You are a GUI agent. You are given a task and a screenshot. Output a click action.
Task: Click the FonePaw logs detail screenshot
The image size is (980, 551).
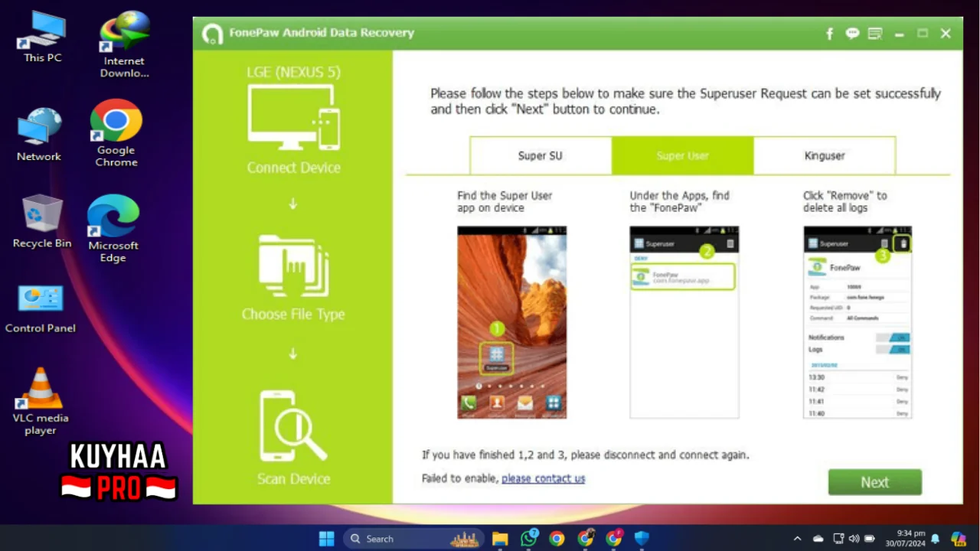(857, 322)
